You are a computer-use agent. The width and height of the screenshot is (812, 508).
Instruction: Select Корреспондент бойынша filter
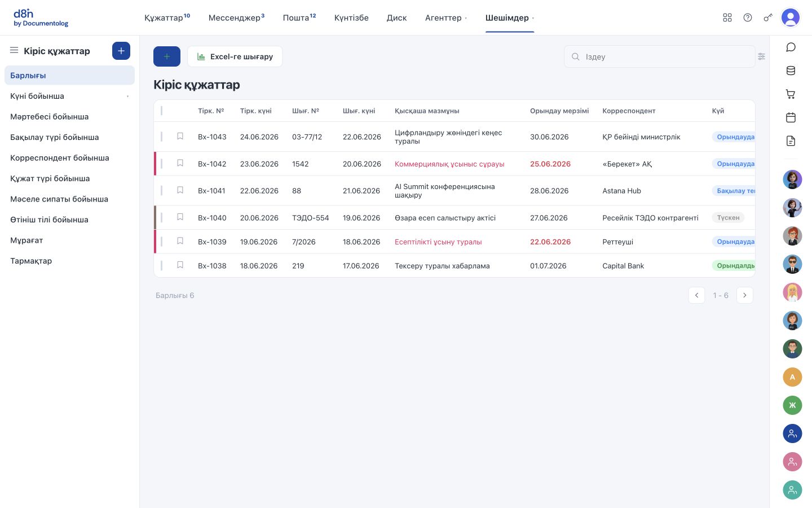tap(69, 157)
